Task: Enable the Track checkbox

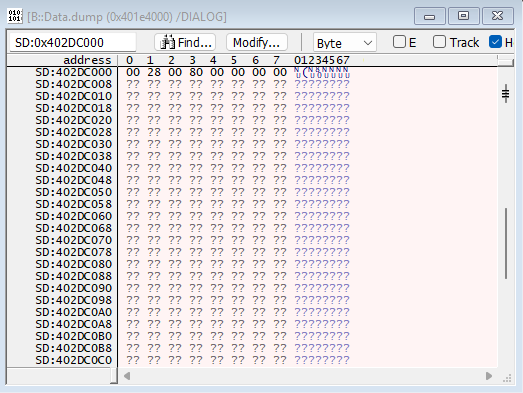Action: tap(439, 42)
